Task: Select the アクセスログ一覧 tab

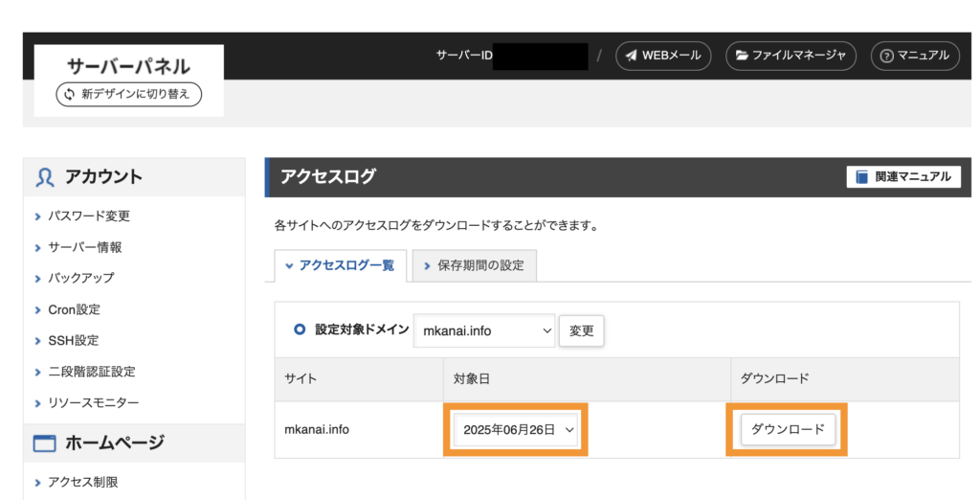Action: tap(341, 266)
